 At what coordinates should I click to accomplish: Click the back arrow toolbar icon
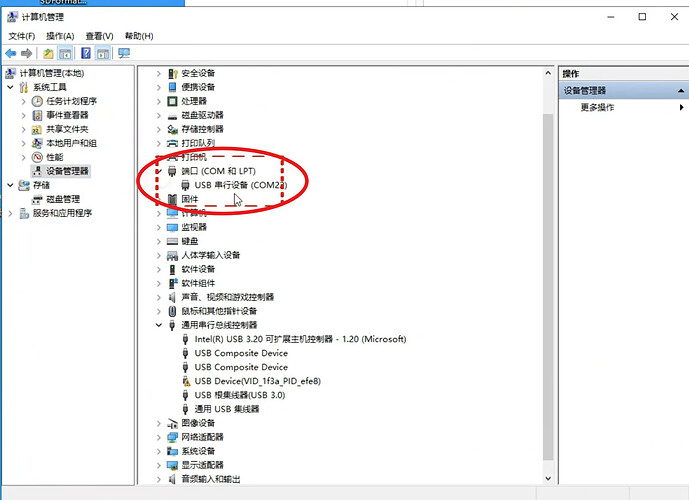coord(11,53)
